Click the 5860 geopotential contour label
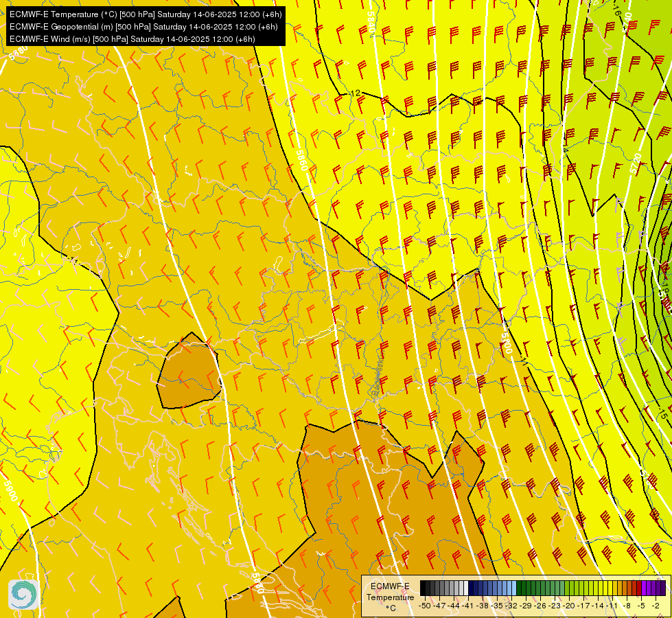This screenshot has height=618, width=672. click(x=302, y=161)
